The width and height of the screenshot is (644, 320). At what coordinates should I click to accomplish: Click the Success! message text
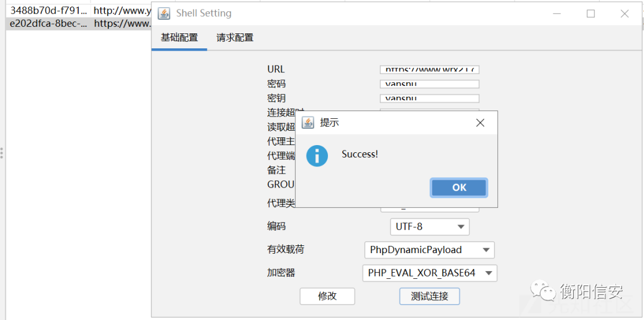point(360,155)
